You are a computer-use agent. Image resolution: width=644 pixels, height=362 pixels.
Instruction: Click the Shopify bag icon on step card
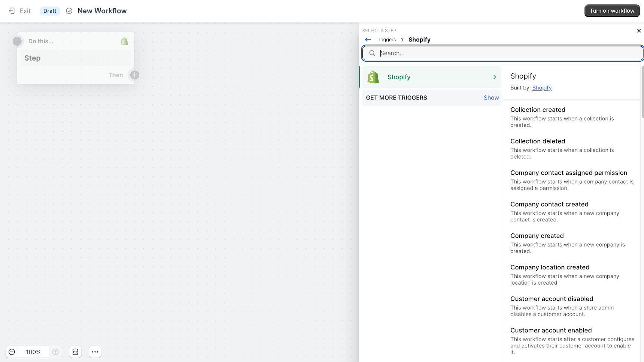click(124, 41)
